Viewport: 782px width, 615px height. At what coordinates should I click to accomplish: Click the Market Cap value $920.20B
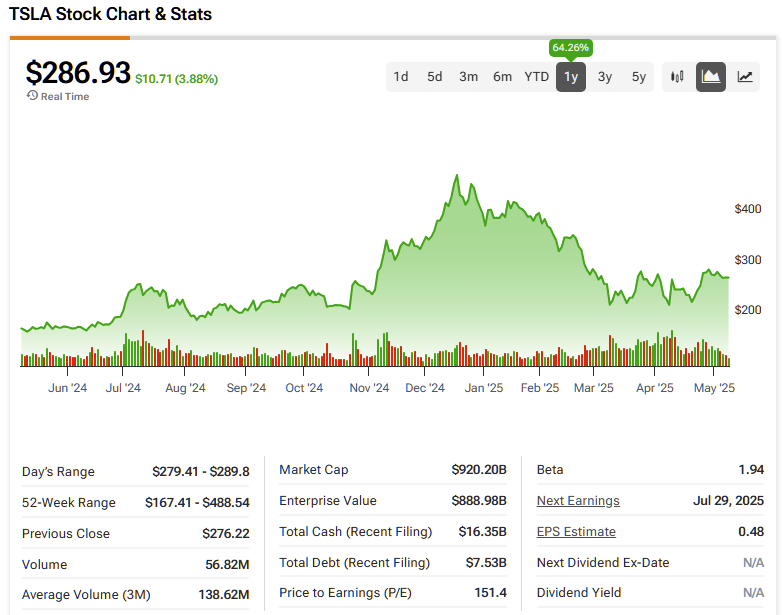tap(479, 469)
